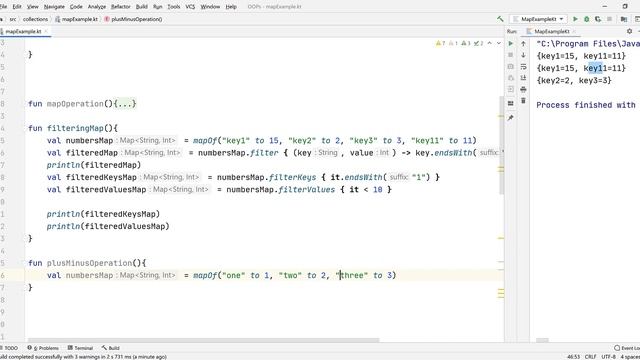The height and width of the screenshot is (360, 640).
Task: Open the Edit menu
Action: click(x=17, y=7)
